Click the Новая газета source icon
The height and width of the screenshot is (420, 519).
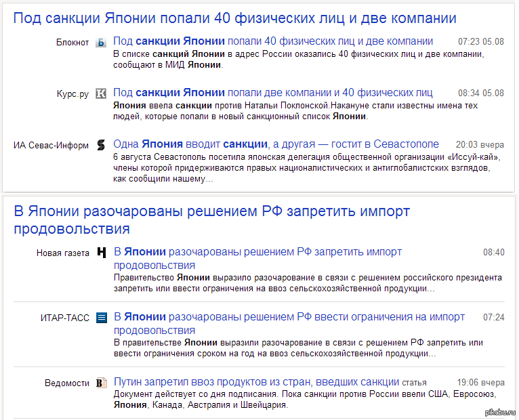(102, 253)
